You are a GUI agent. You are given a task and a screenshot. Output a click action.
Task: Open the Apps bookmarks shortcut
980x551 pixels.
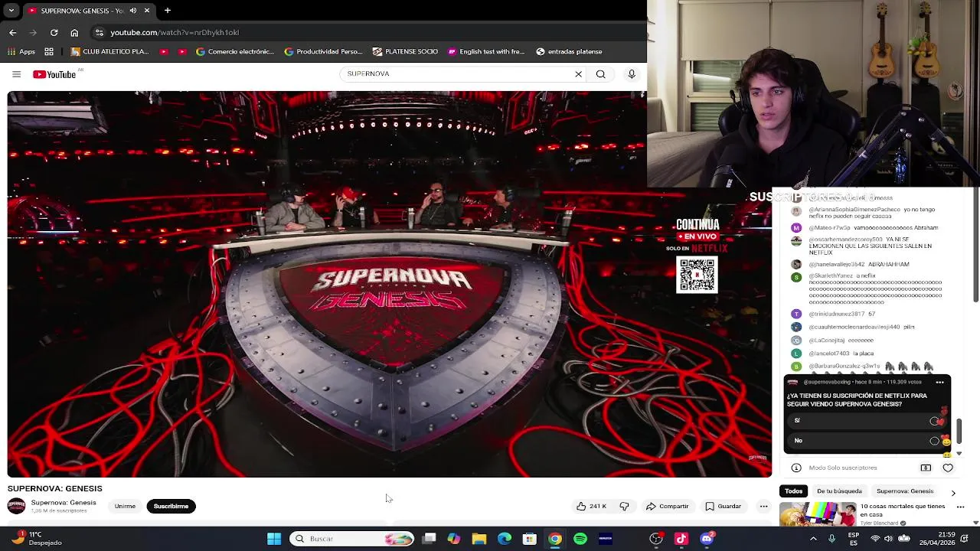[x=21, y=52]
